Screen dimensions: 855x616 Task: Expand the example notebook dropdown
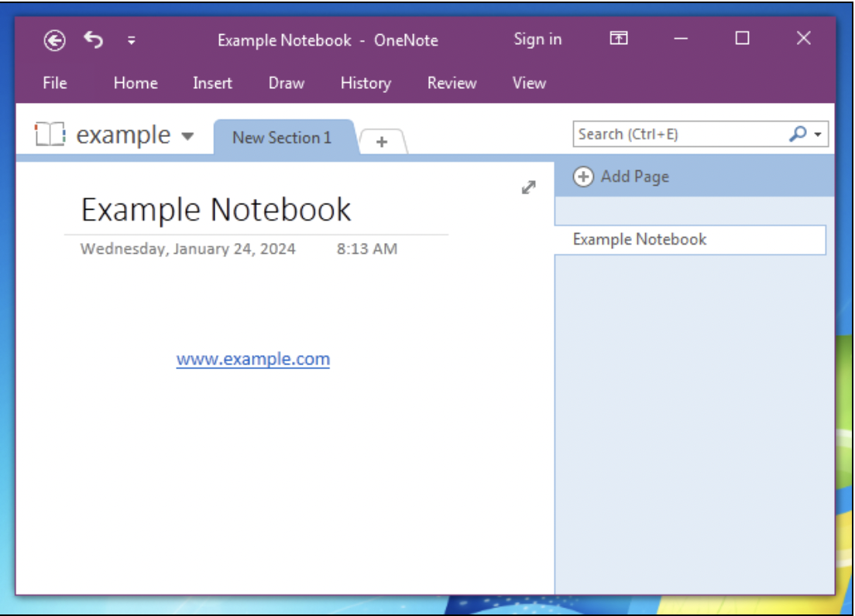(x=187, y=136)
